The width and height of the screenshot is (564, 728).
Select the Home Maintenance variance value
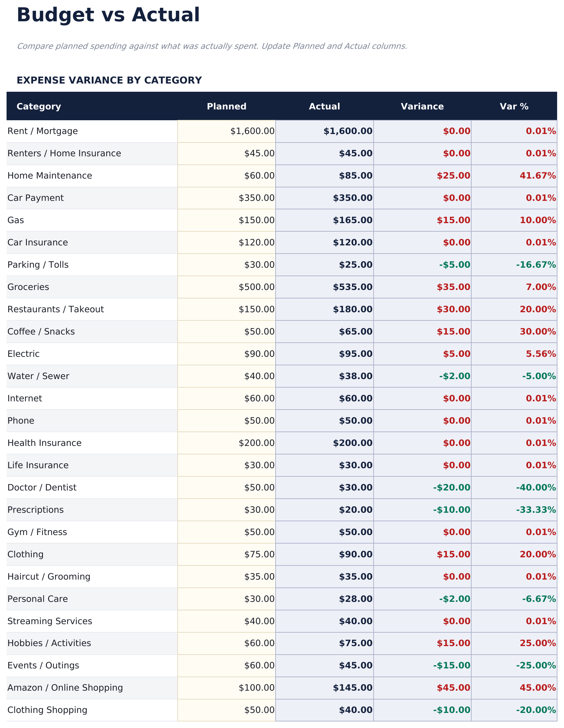[422, 175]
